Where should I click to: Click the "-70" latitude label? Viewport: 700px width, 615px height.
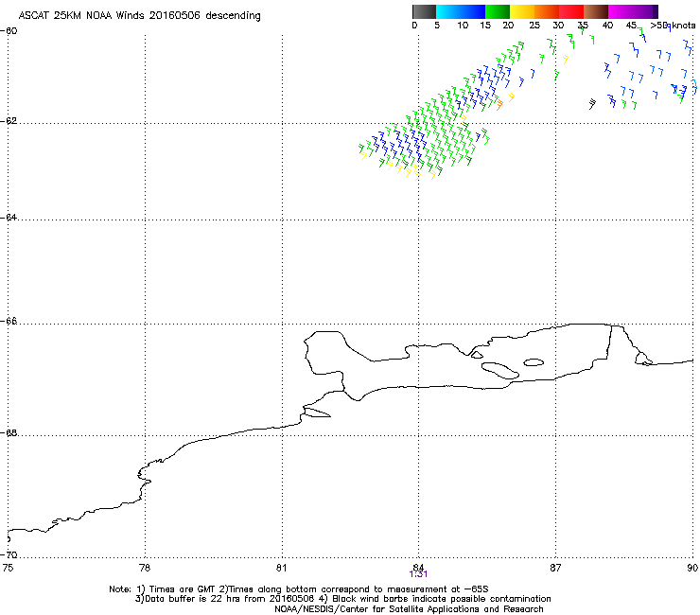click(x=9, y=555)
